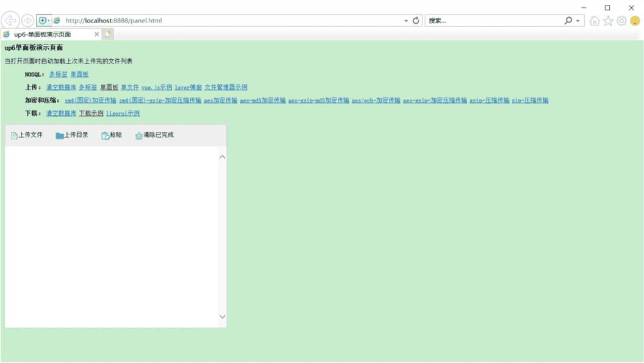Click the layer弹窗 upload link
Viewport: 644px width, 363px height.
pyautogui.click(x=188, y=87)
